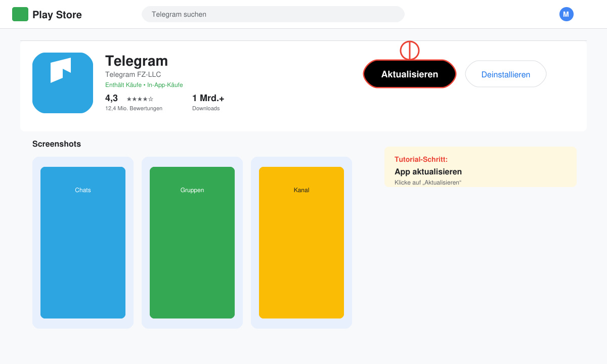This screenshot has height=364, width=607.
Task: Click the Telegram FZ-LLC developer name
Action: click(x=133, y=74)
